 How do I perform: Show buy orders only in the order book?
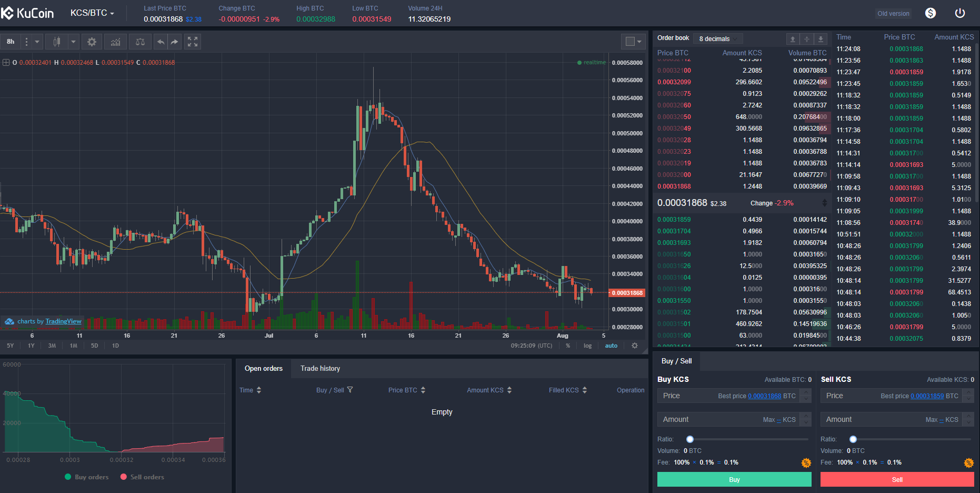(x=821, y=39)
